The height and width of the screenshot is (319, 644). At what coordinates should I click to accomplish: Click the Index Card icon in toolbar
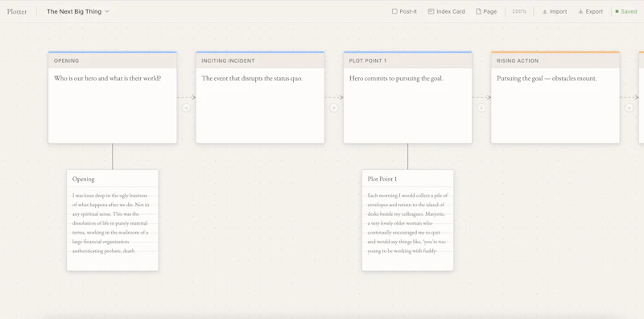431,11
